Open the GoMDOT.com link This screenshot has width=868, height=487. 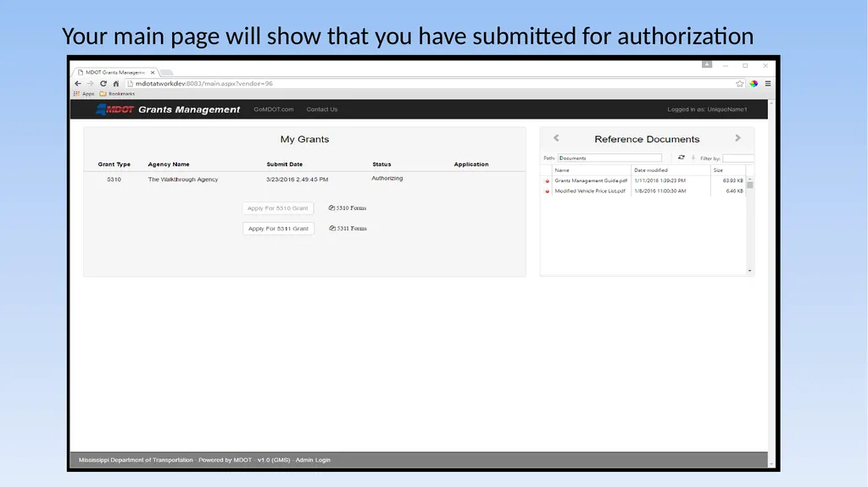pyautogui.click(x=274, y=109)
